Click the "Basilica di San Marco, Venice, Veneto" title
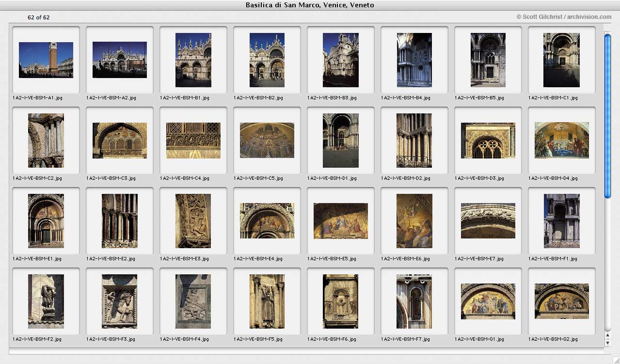This screenshot has height=364, width=620. 310,5
